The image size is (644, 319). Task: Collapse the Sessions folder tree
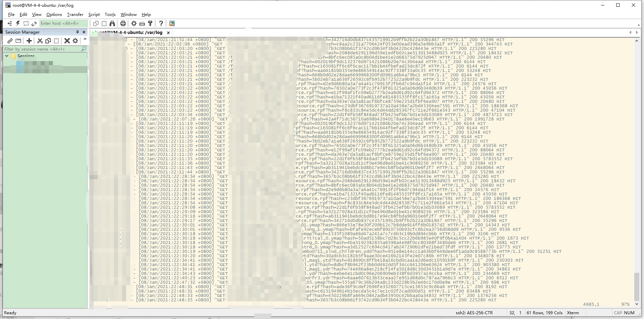click(6, 56)
